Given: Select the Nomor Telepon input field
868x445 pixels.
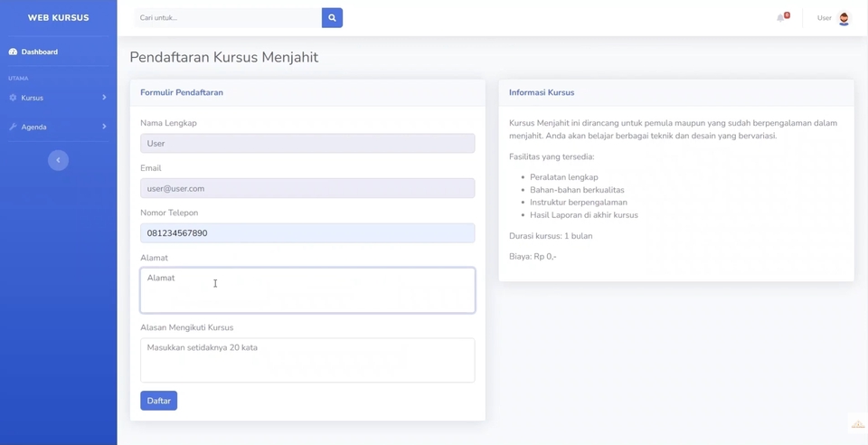Looking at the screenshot, I should tap(307, 233).
